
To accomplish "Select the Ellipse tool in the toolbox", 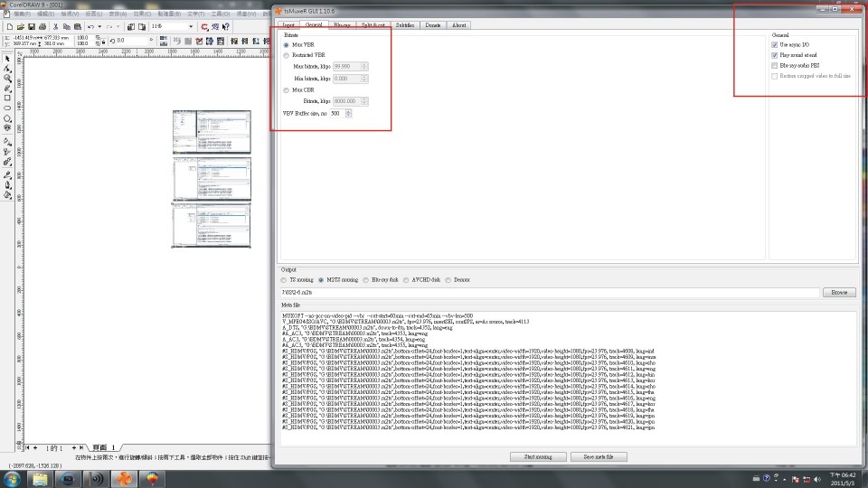I will point(7,108).
